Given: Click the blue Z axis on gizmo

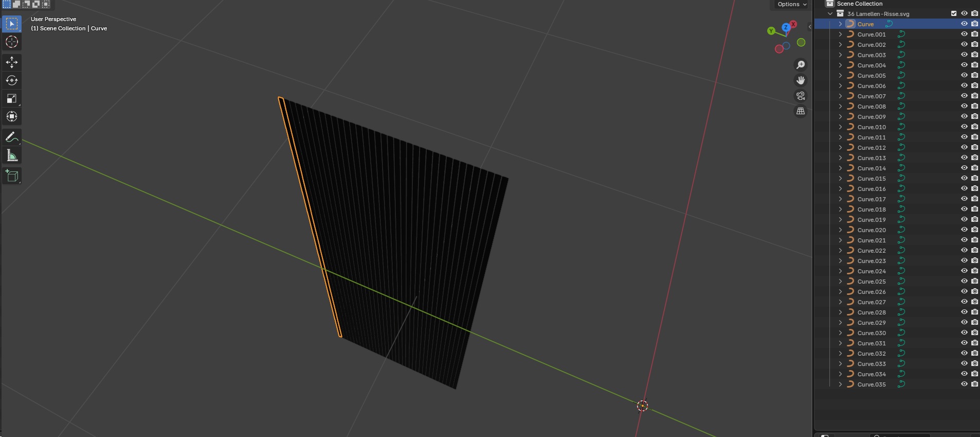Looking at the screenshot, I should click(x=786, y=27).
